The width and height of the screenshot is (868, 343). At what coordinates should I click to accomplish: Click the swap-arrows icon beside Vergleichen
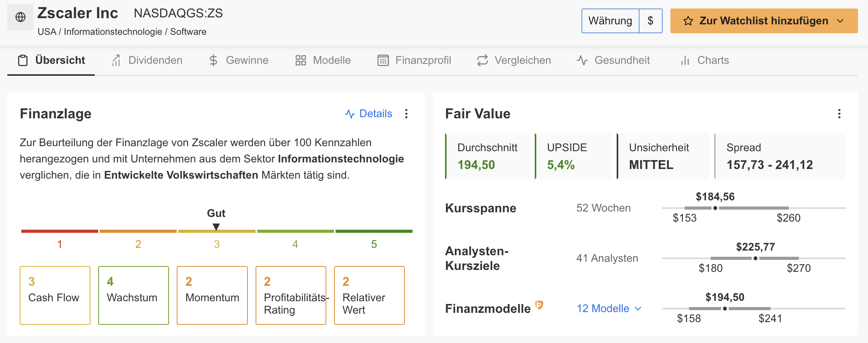coord(483,60)
